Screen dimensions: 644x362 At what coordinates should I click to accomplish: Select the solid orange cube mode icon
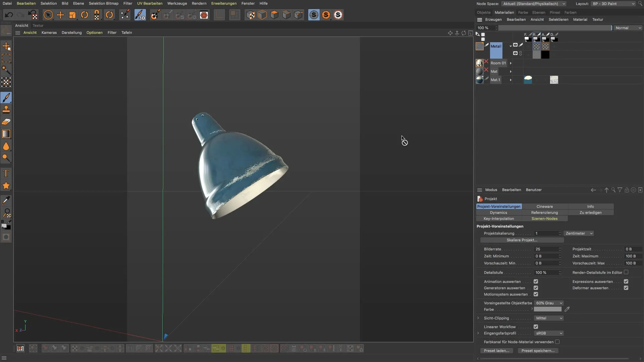274,15
